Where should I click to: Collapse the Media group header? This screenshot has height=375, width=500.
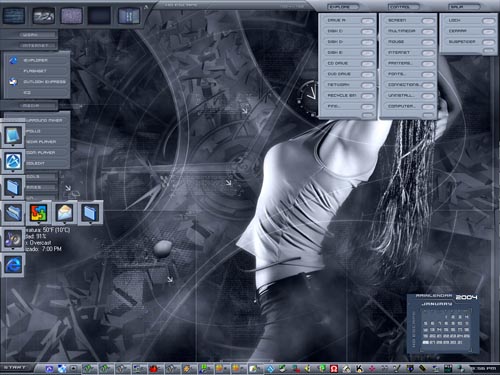(x=29, y=106)
